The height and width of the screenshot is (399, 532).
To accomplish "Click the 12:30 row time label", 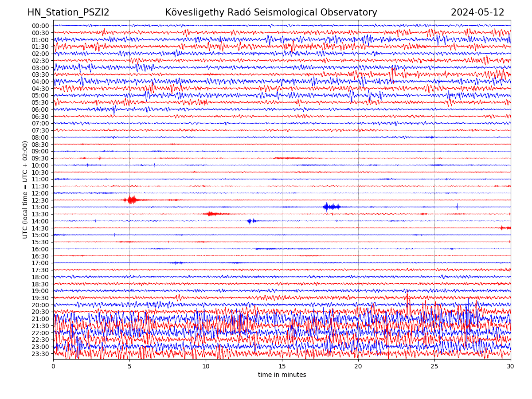I will click(40, 200).
